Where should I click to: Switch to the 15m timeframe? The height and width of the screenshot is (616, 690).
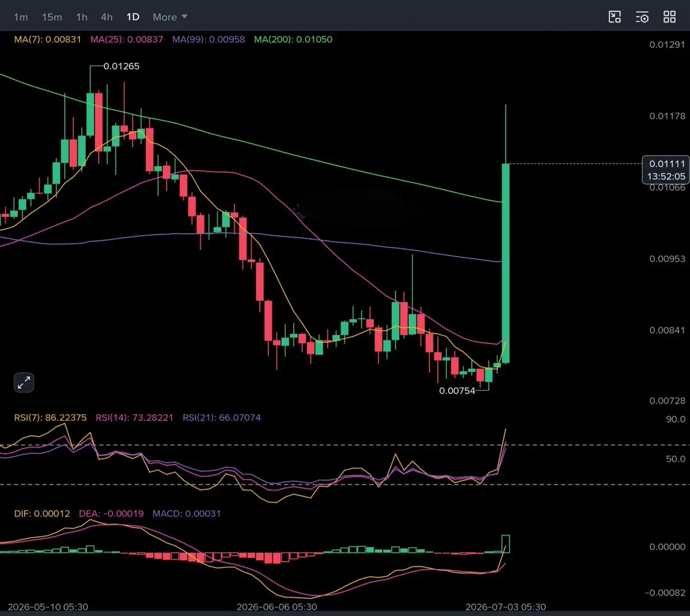(x=52, y=17)
